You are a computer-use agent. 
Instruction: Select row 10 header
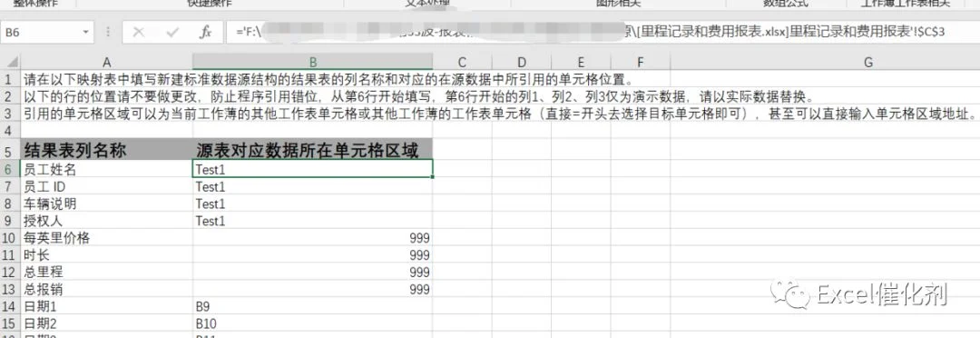[x=10, y=238]
